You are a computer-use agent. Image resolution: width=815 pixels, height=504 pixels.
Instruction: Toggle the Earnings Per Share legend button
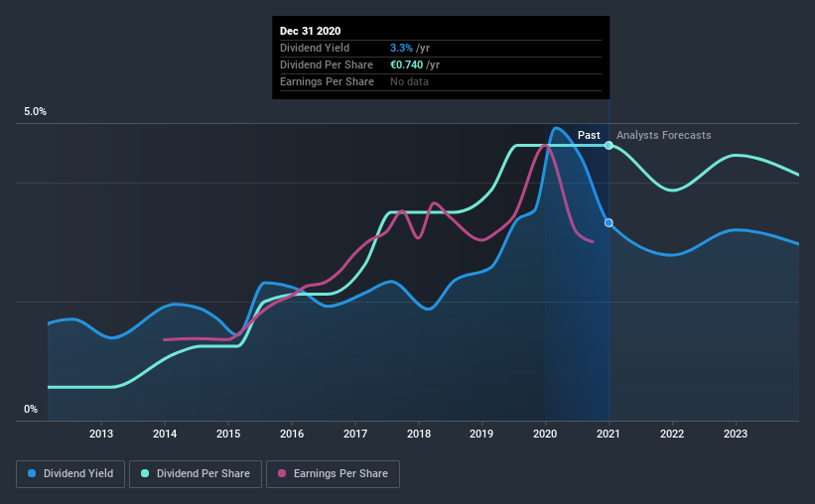pyautogui.click(x=333, y=474)
